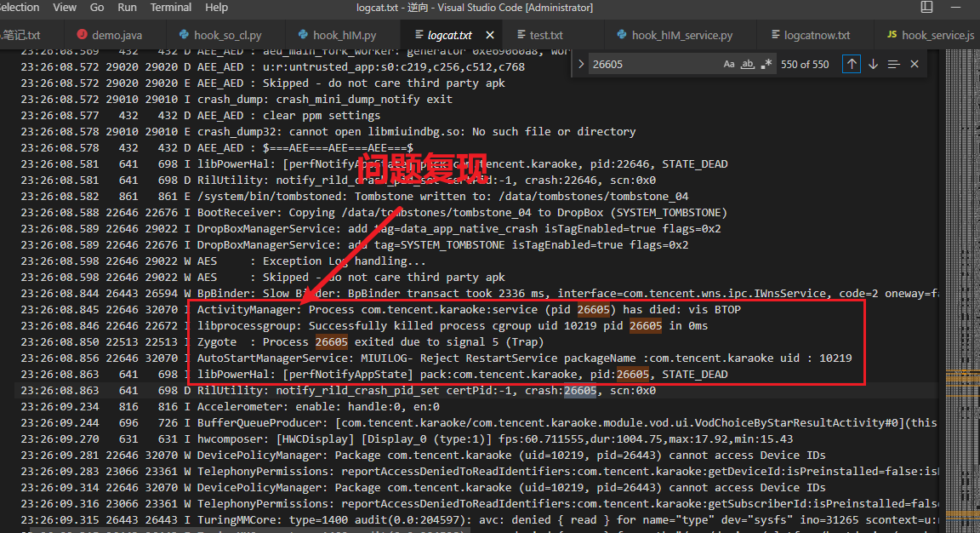Click the TelephonyPermissions getSubscriberId log line
Screen dimensions: 980x533
tap(480, 504)
